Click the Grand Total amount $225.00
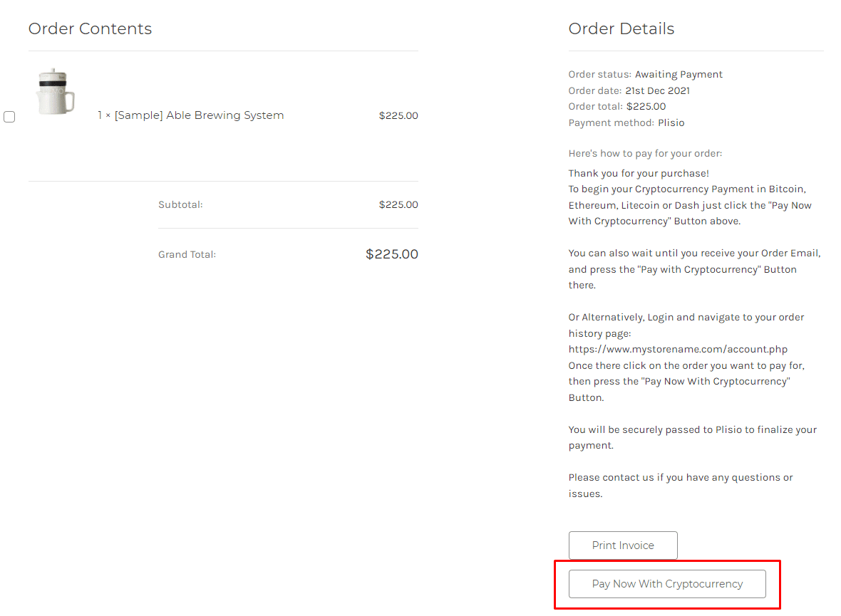This screenshot has height=616, width=841. pyautogui.click(x=391, y=254)
